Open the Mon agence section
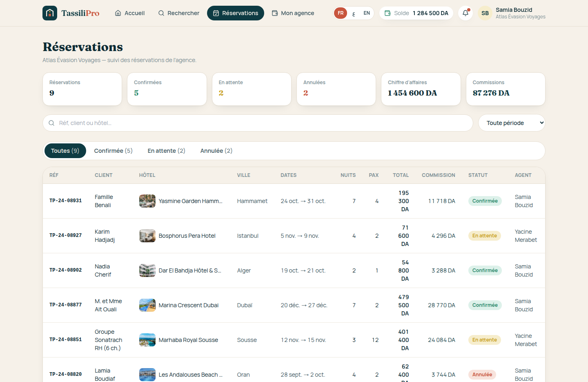This screenshot has height=382, width=588. (293, 13)
